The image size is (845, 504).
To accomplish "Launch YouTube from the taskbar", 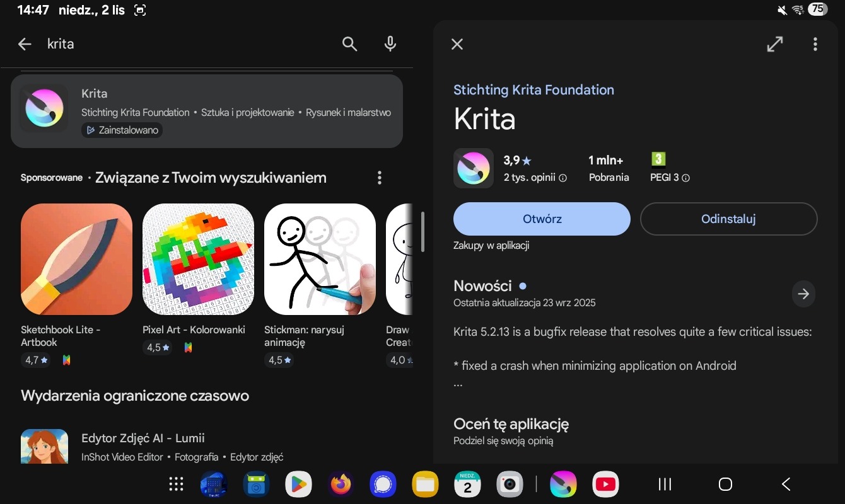I will [605, 484].
